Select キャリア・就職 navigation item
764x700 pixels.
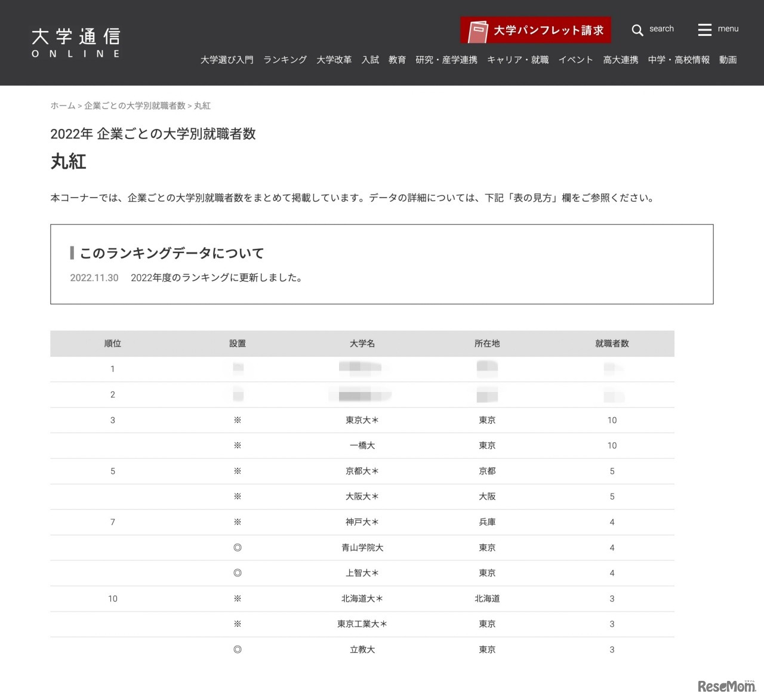tap(517, 60)
